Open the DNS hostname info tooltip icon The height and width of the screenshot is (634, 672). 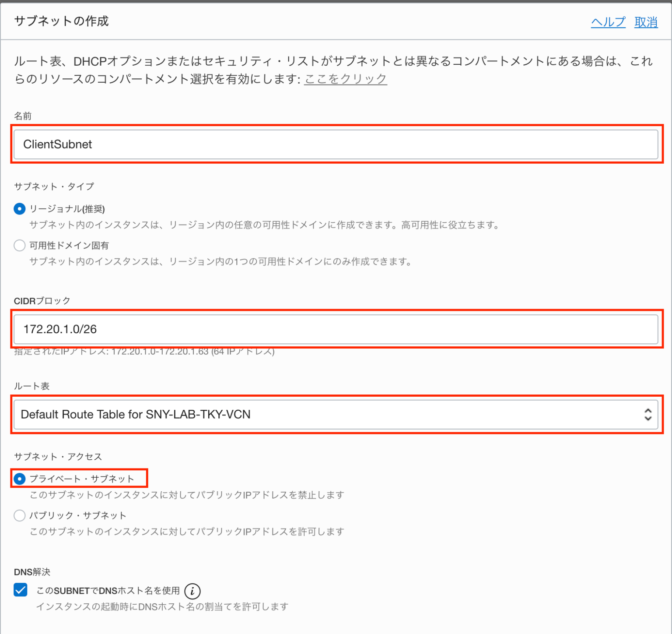pyautogui.click(x=192, y=591)
